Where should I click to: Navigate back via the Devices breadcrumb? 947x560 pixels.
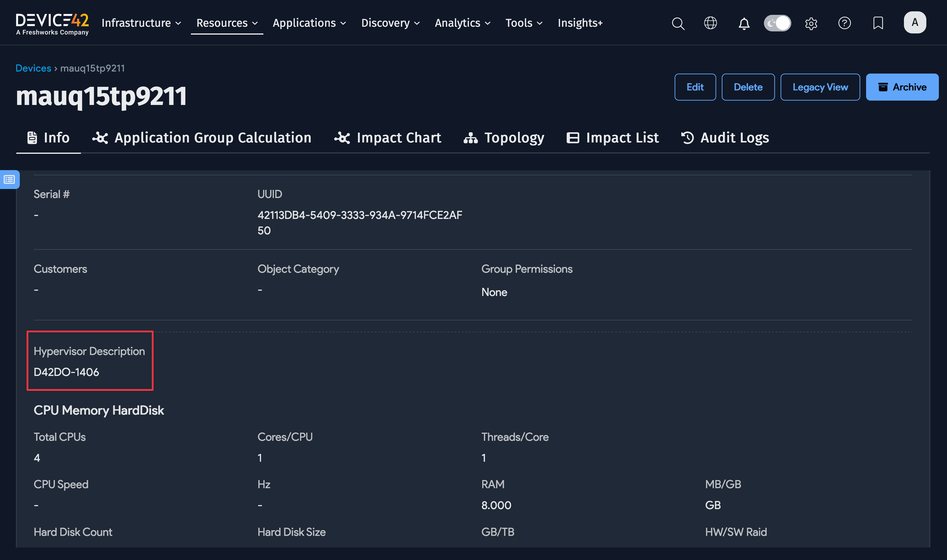pyautogui.click(x=33, y=68)
